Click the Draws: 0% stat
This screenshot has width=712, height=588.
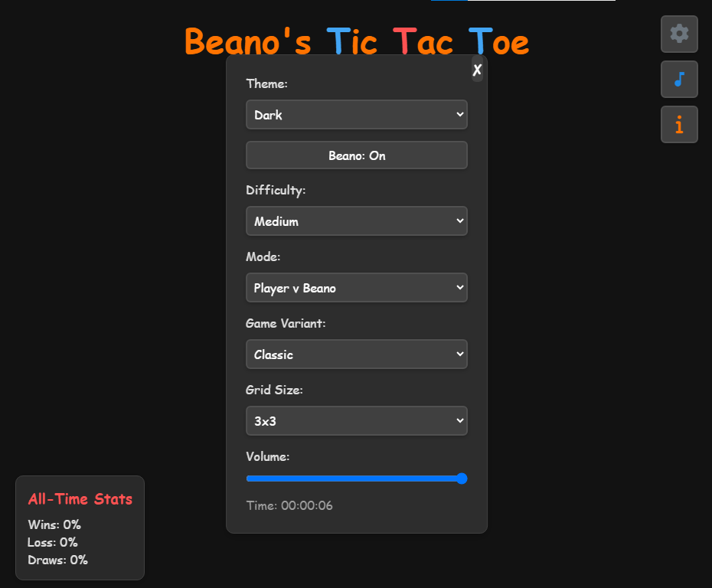point(57,560)
